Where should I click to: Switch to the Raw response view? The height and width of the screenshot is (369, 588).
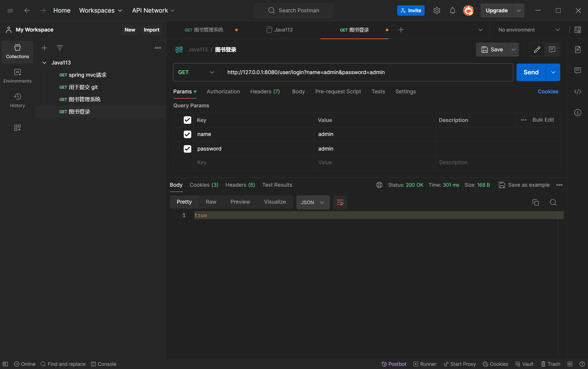click(211, 202)
